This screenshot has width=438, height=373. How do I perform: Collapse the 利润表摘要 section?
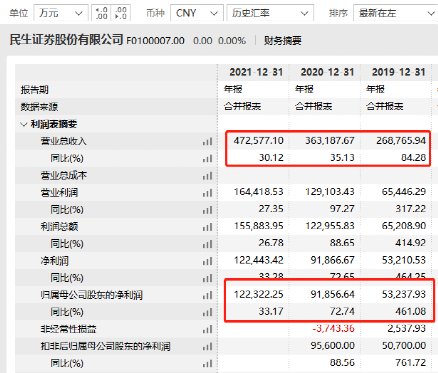pyautogui.click(x=23, y=125)
